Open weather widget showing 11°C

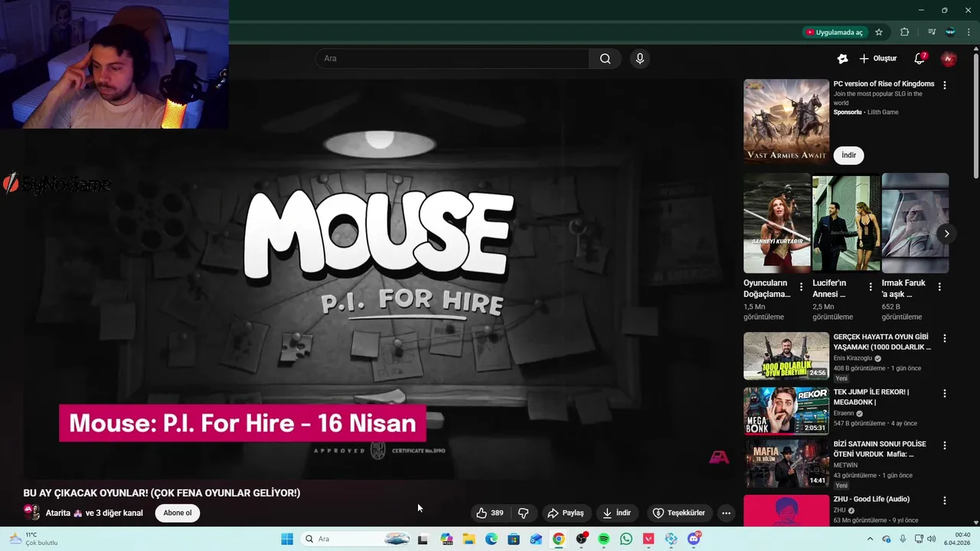[34, 539]
